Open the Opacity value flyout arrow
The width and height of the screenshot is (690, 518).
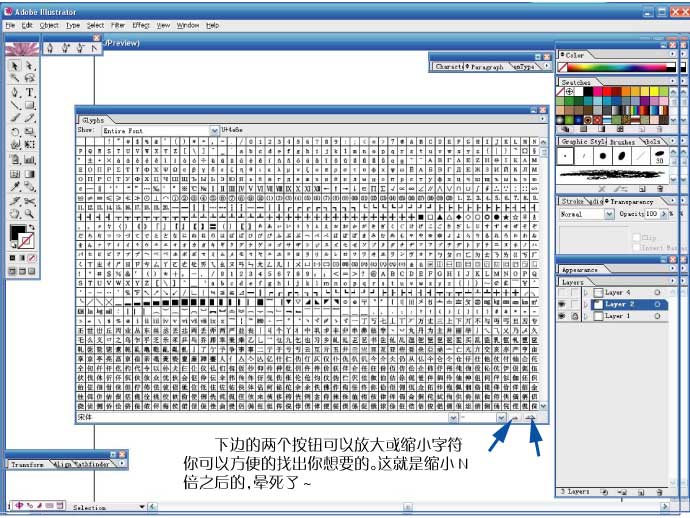(664, 214)
